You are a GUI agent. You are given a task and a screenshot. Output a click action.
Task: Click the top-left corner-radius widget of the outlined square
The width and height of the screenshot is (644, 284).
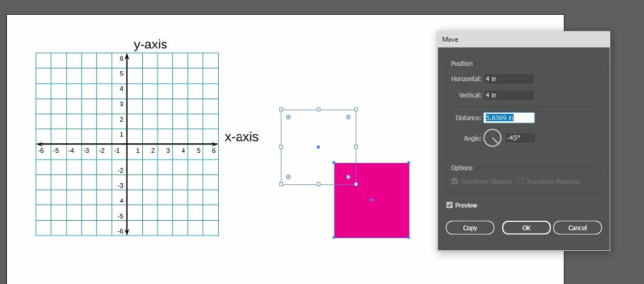tap(288, 117)
